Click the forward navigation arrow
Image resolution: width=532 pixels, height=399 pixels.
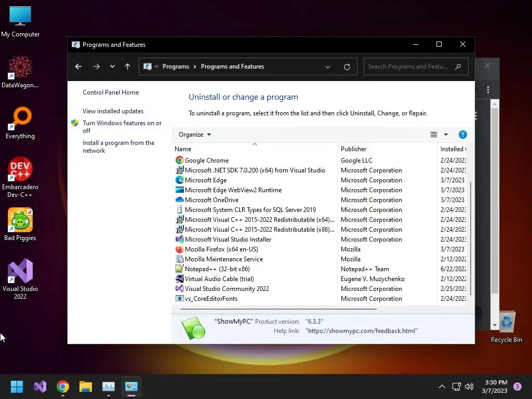pos(97,66)
